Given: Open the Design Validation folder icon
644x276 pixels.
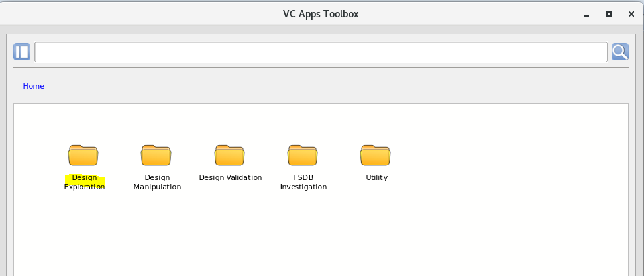Looking at the screenshot, I should pyautogui.click(x=230, y=156).
